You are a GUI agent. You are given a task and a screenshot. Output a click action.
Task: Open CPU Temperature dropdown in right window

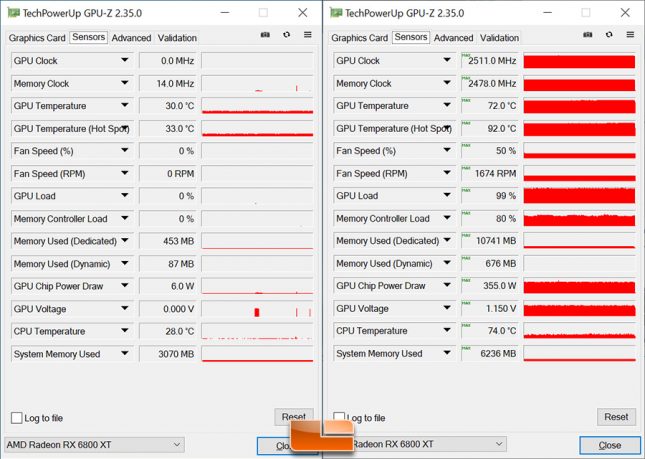pos(447,331)
